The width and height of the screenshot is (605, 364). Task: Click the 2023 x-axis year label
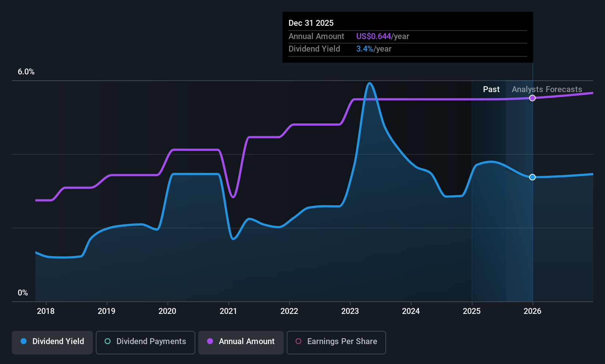pos(350,311)
